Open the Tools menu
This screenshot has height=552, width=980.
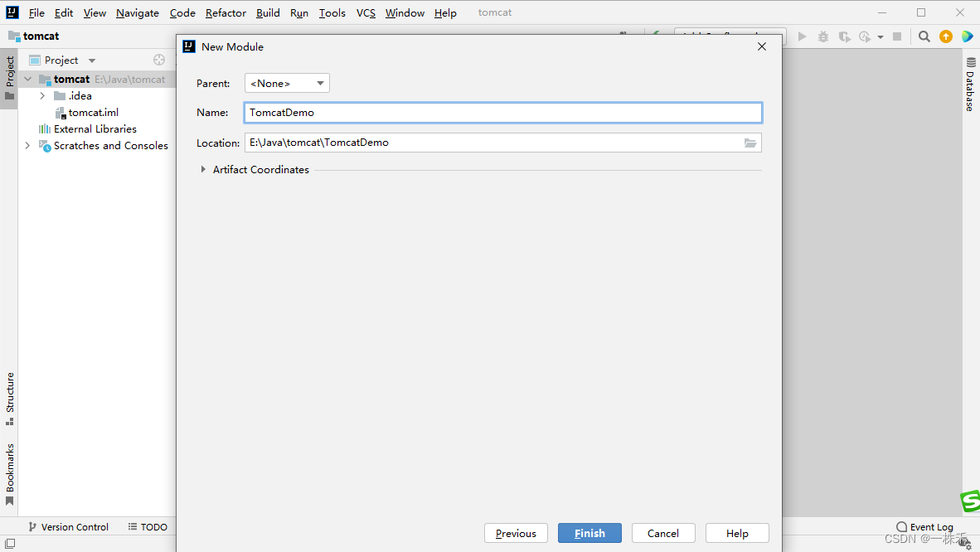(332, 12)
